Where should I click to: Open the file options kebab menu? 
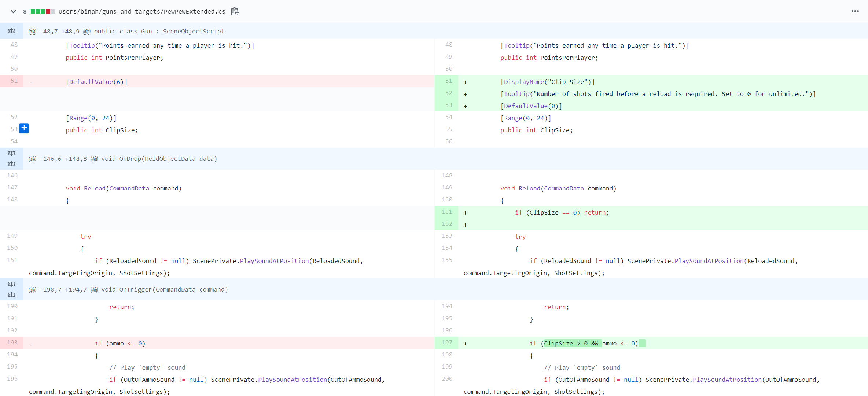coord(855,11)
